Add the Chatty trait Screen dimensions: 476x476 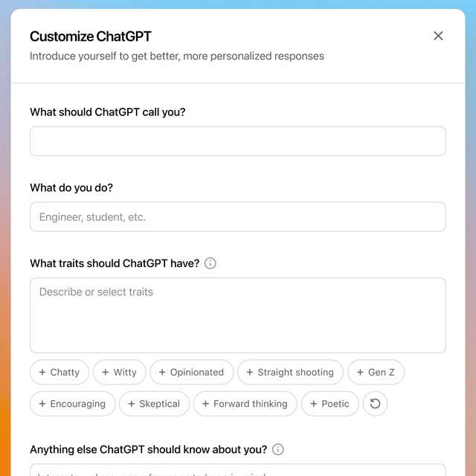59,373
